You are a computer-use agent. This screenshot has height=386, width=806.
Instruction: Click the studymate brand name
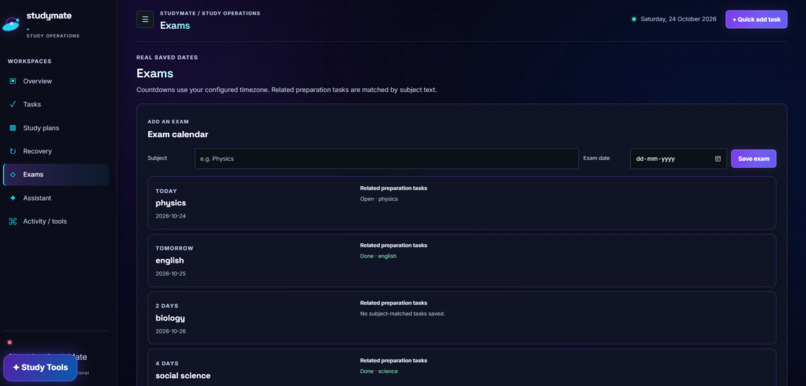(x=49, y=16)
